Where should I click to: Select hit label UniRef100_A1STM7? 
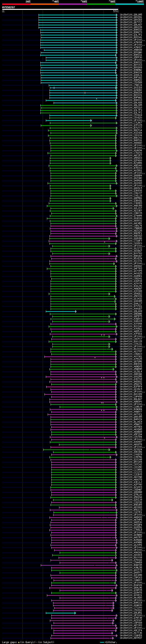[x=131, y=352]
